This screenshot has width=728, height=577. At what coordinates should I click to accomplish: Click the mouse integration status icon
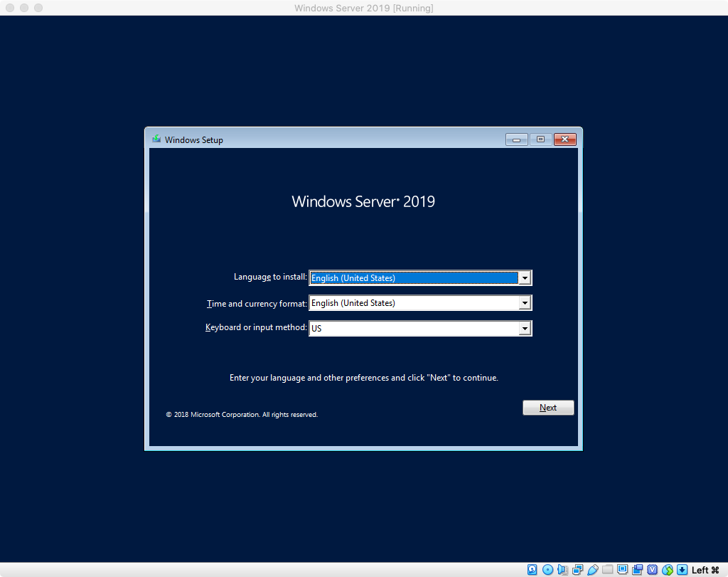coord(668,570)
